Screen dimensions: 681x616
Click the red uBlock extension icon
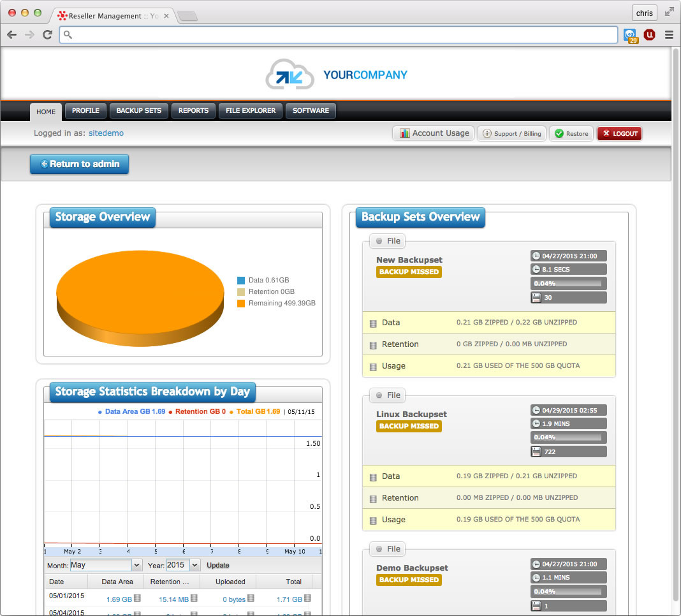(x=649, y=34)
